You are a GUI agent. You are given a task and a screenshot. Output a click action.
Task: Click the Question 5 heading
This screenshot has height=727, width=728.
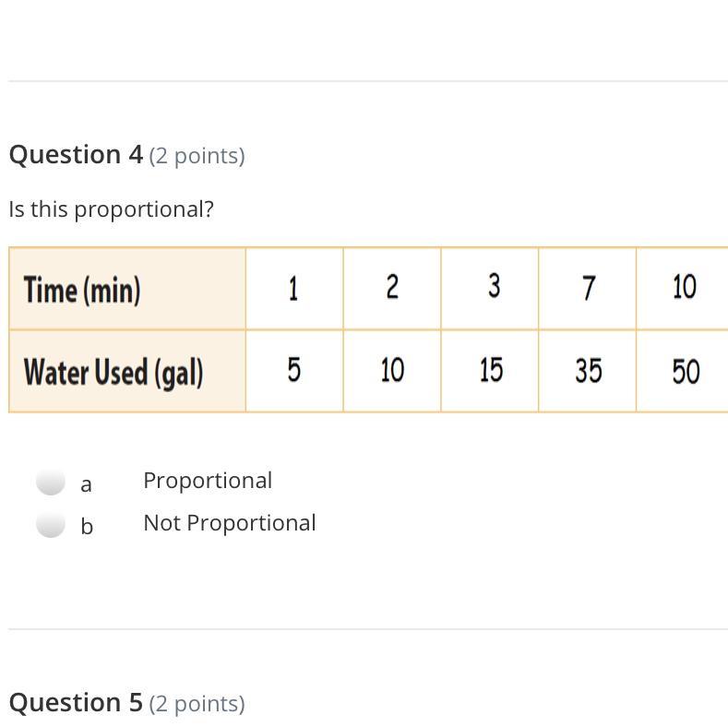(x=76, y=703)
